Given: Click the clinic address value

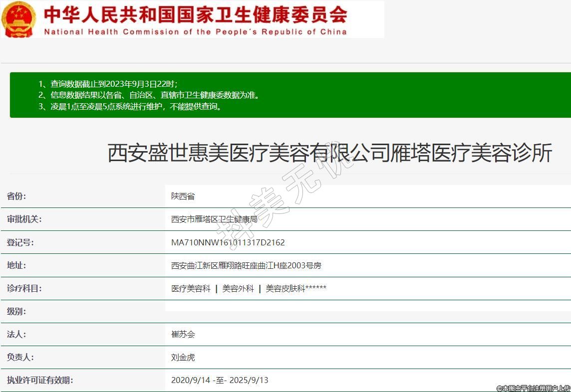Looking at the screenshot, I should [x=246, y=265].
